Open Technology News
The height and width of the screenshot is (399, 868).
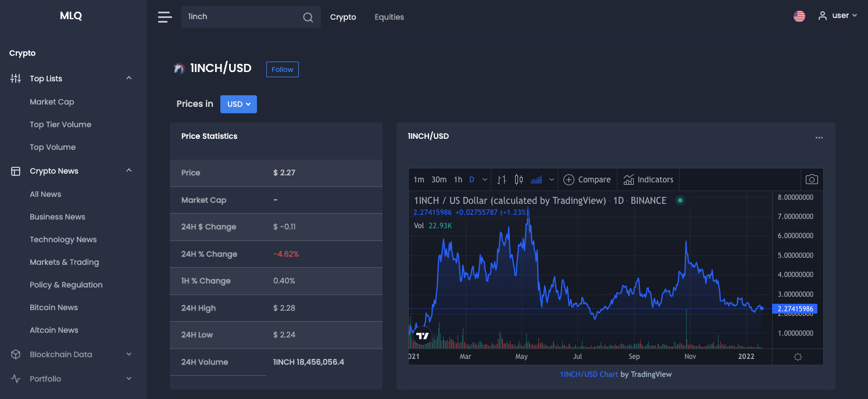coord(63,239)
